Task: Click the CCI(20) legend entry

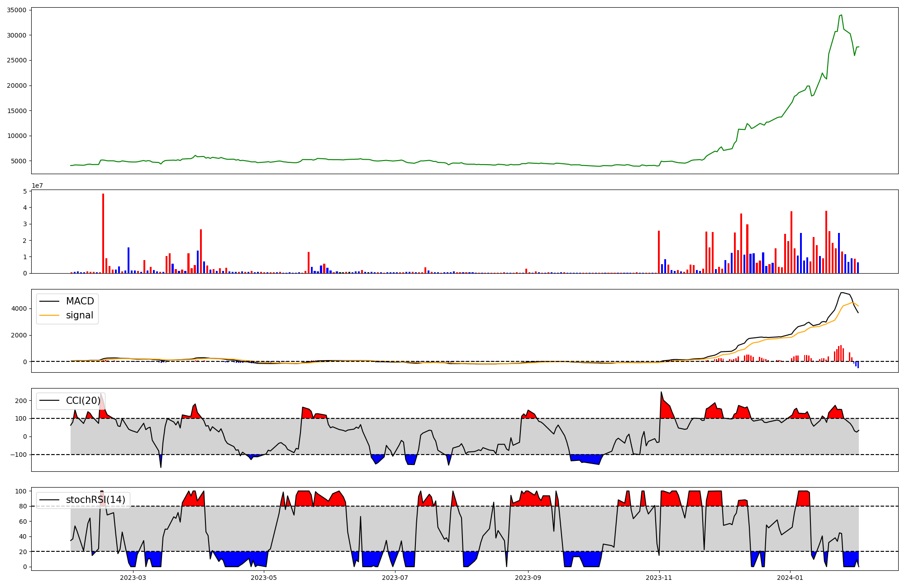Action: click(x=83, y=400)
